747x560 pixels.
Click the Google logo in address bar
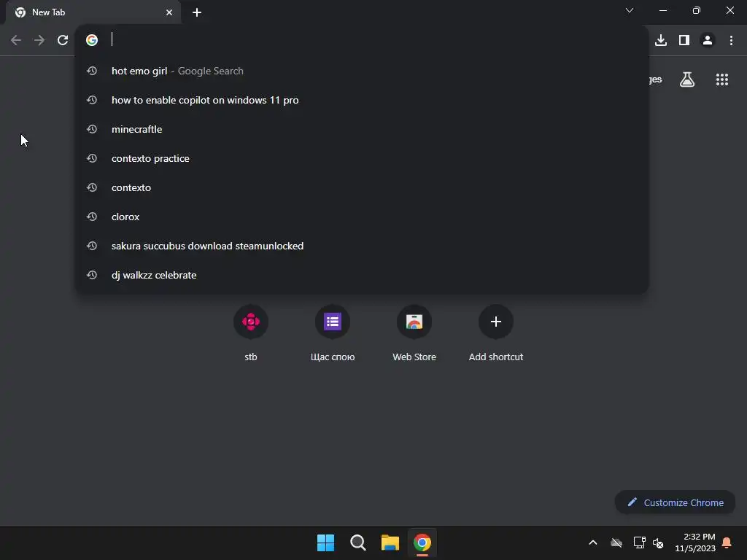(x=92, y=40)
